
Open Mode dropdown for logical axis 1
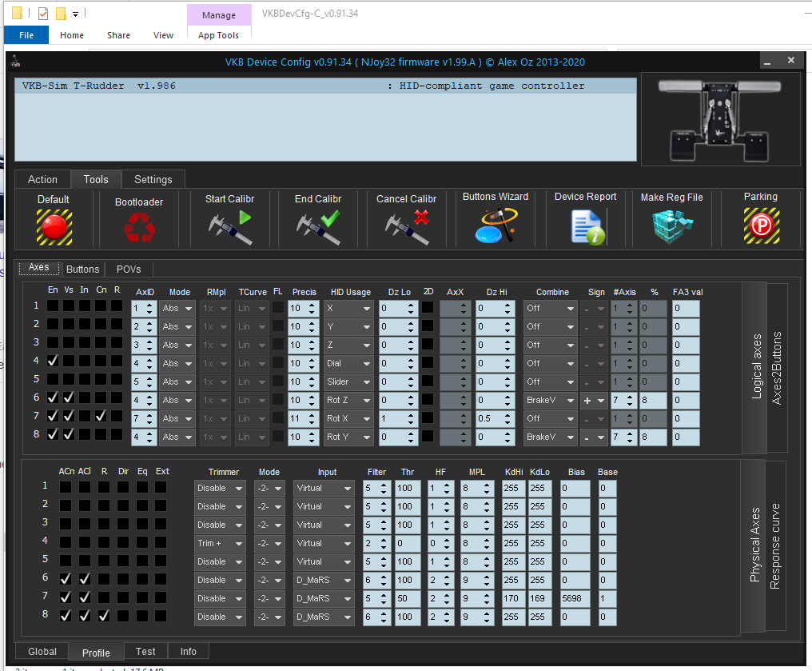(x=177, y=308)
